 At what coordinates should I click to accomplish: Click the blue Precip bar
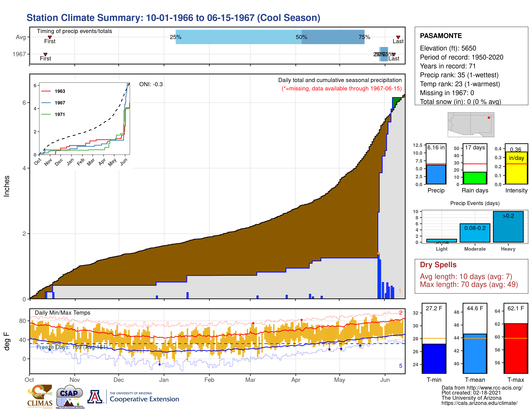pos(436,174)
